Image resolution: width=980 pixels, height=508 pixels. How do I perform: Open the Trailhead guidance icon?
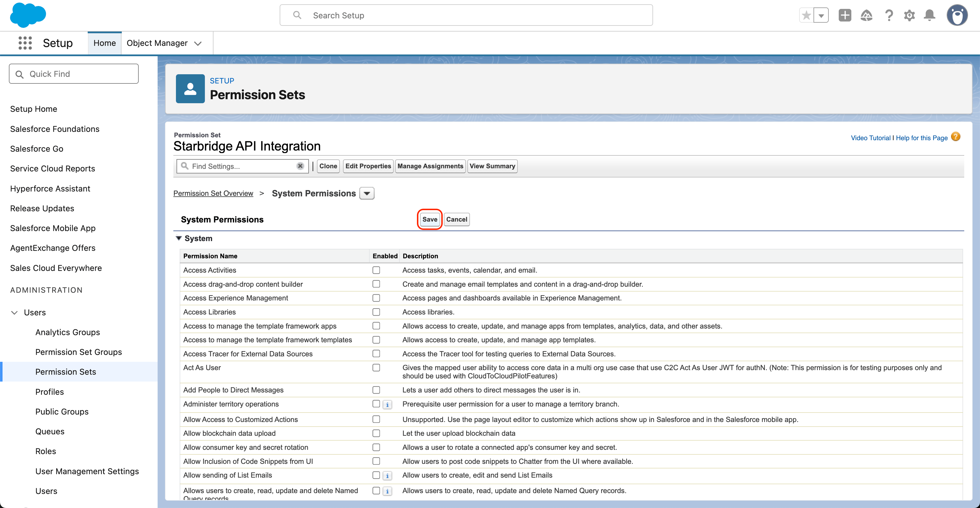click(x=867, y=15)
